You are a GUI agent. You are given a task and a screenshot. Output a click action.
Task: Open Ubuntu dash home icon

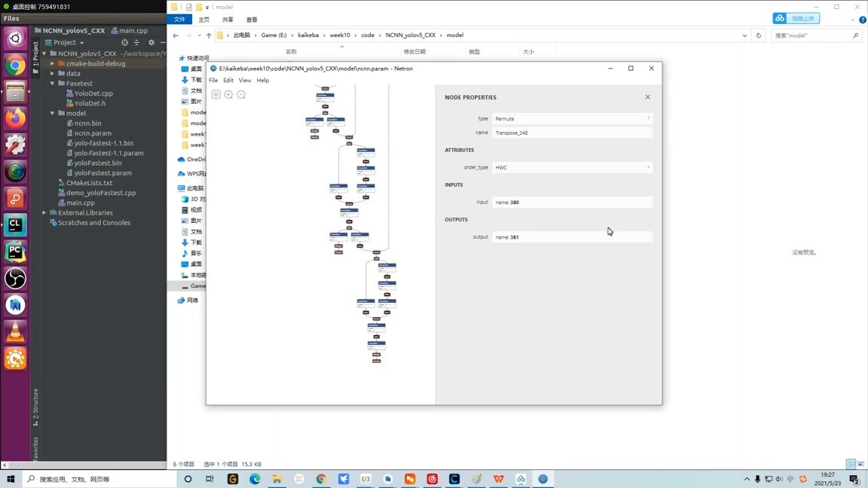click(15, 38)
